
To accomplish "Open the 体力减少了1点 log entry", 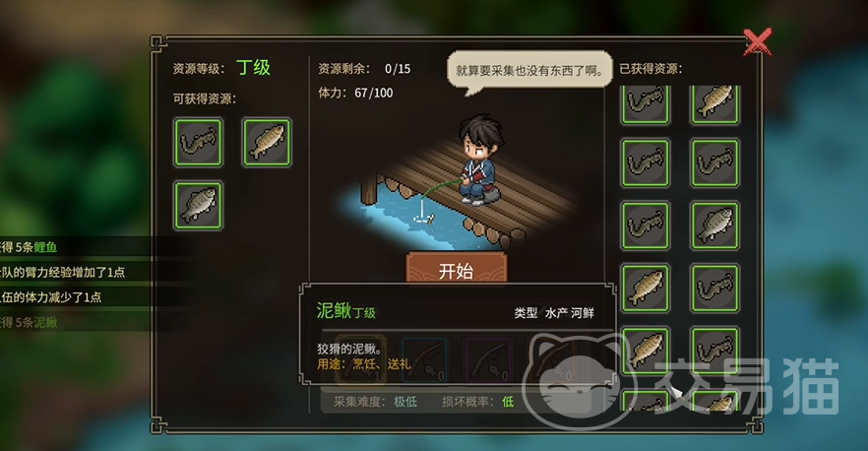I will [x=51, y=297].
